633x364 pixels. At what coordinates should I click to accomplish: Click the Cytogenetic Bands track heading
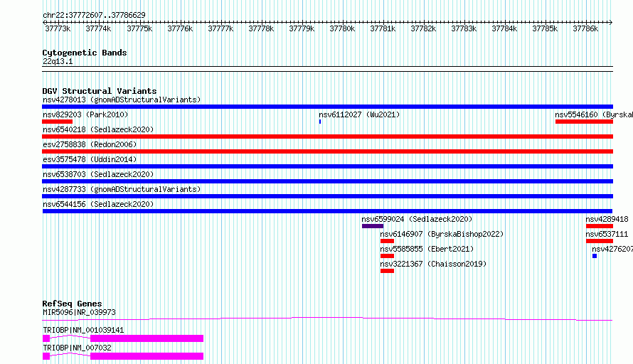(x=85, y=53)
